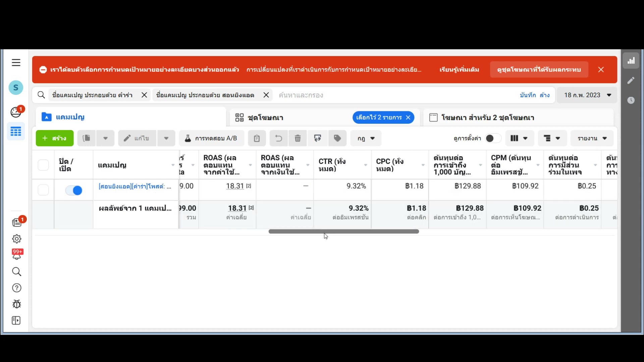Open the 18 ก.พ. 2023 date dropdown

pyautogui.click(x=587, y=95)
